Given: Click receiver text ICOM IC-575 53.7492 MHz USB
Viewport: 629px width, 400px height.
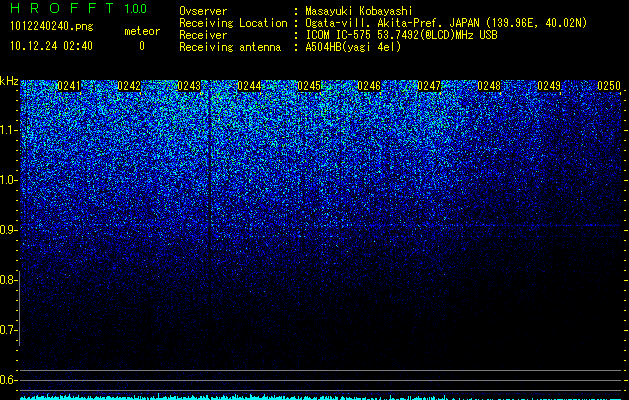Looking at the screenshot, I should point(401,35).
